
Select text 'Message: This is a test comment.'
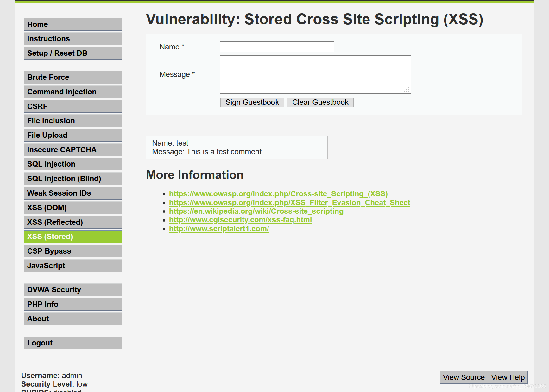tap(208, 152)
